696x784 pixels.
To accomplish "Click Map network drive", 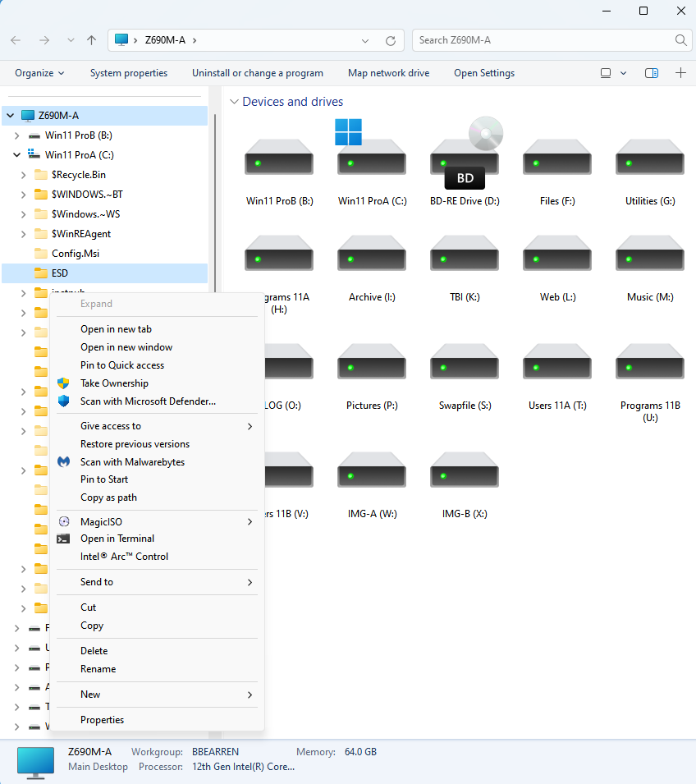I will coord(388,73).
